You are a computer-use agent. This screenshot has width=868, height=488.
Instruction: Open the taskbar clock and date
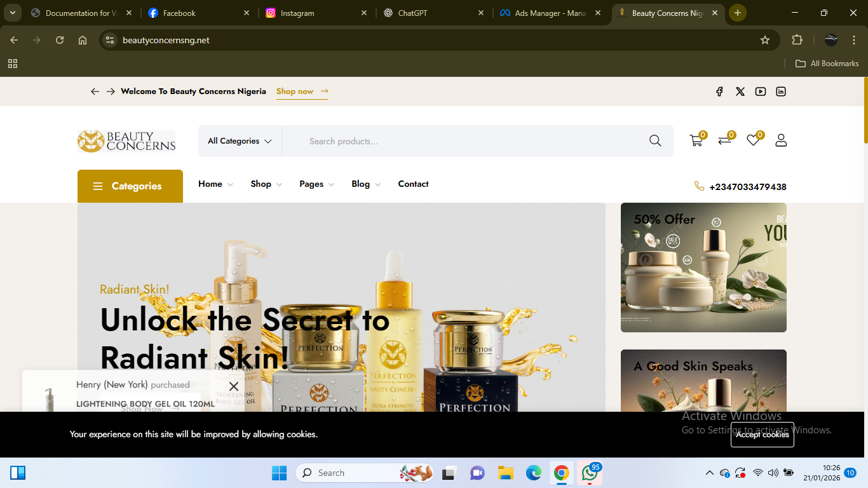pos(822,473)
